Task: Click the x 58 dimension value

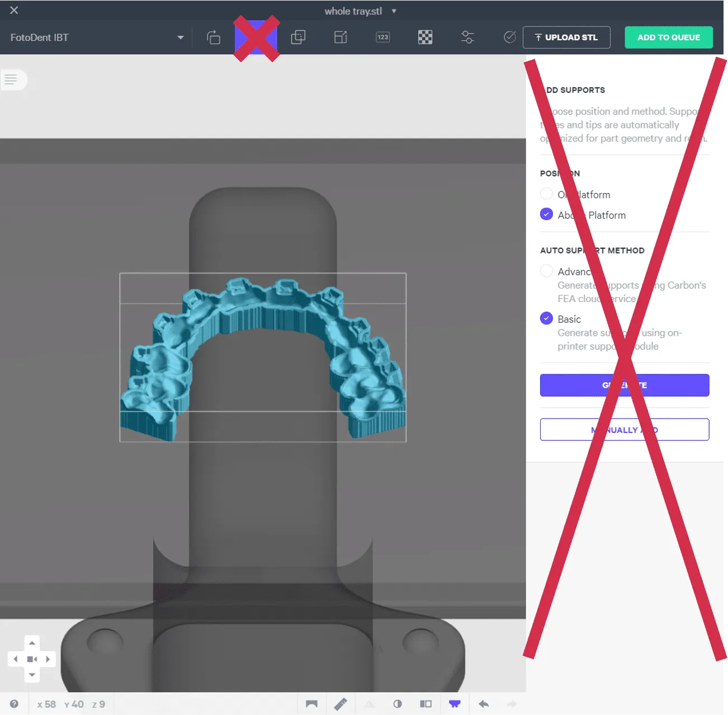Action: pyautogui.click(x=46, y=704)
